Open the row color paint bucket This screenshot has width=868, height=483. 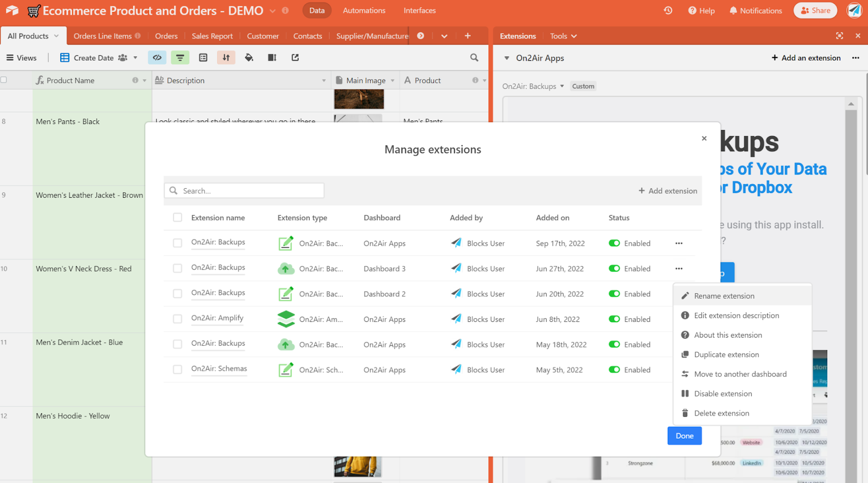tap(249, 57)
